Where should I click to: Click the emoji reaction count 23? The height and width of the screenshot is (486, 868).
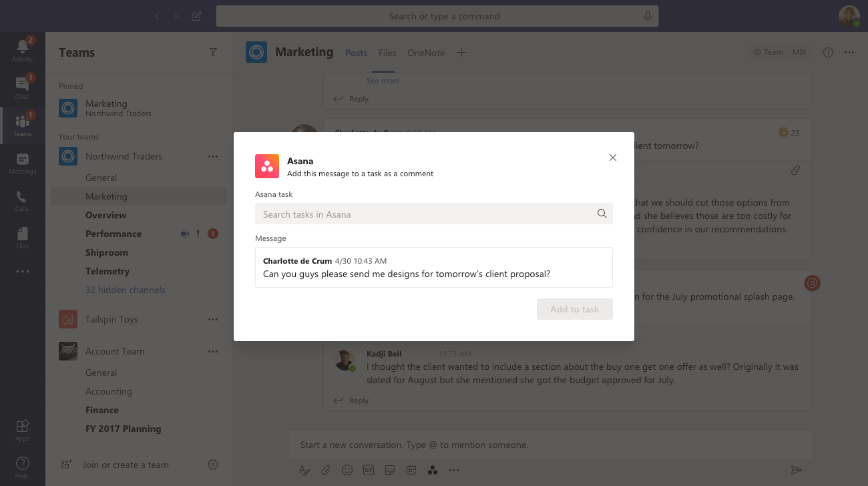click(x=789, y=133)
